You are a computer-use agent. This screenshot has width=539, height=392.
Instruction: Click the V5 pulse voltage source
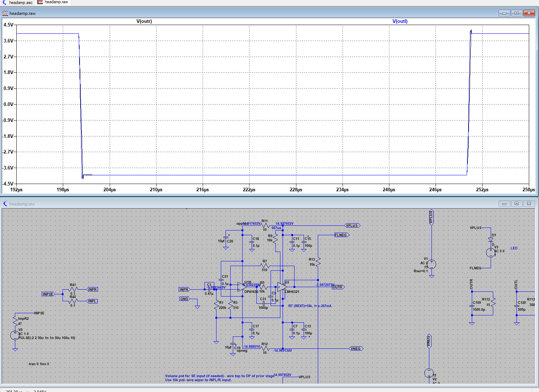point(15,335)
